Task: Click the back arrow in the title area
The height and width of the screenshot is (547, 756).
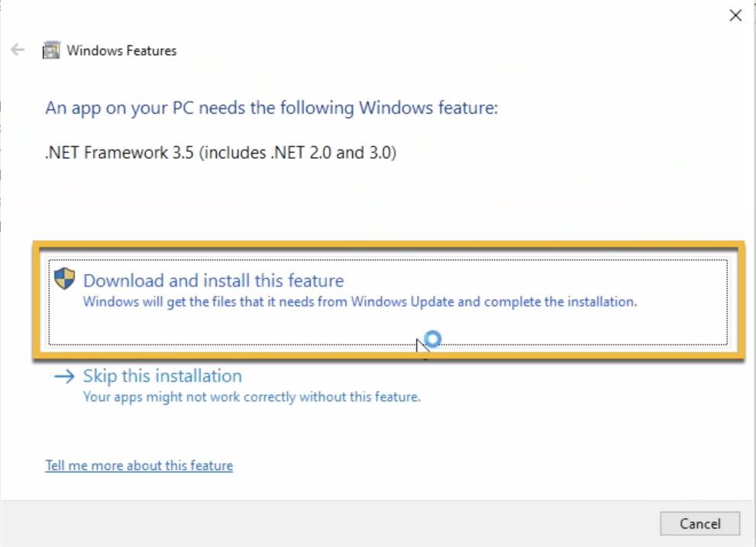Action: coord(18,50)
